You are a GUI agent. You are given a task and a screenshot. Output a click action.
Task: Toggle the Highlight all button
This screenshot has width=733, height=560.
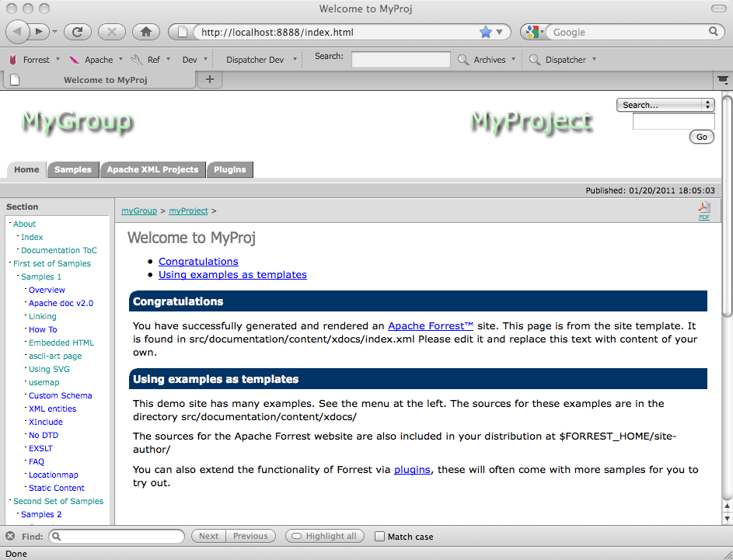point(325,536)
